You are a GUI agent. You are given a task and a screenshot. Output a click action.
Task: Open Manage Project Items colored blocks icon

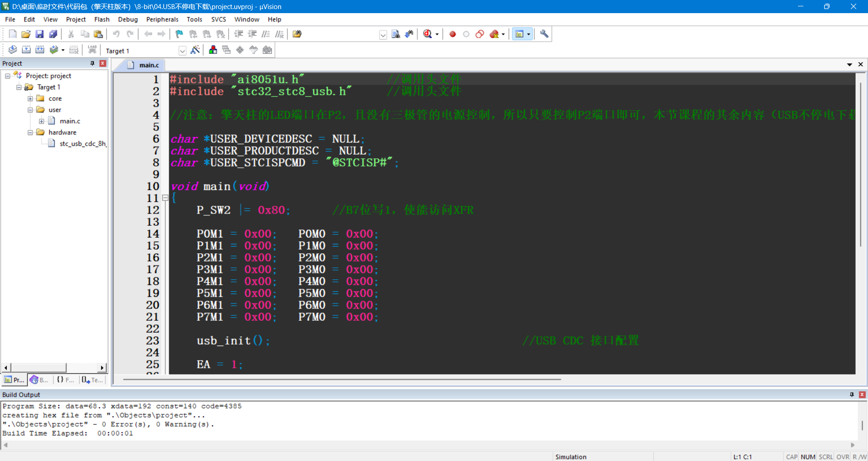click(213, 50)
